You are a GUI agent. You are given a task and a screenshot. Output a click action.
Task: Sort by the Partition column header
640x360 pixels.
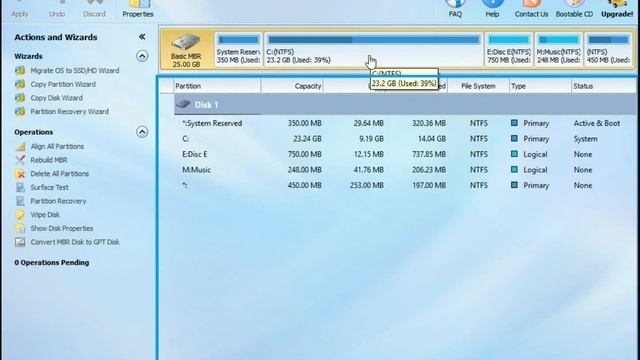point(217,86)
